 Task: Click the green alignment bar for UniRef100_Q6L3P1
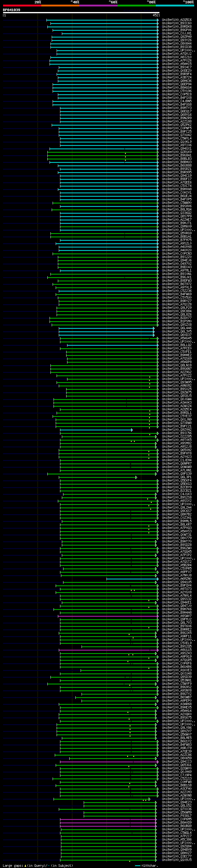tap(98, 477)
